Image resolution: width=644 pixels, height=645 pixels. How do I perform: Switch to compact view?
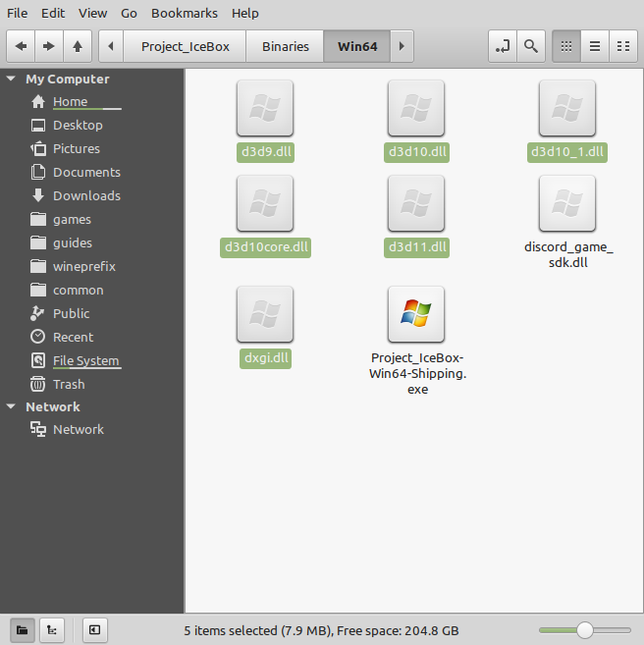623,46
